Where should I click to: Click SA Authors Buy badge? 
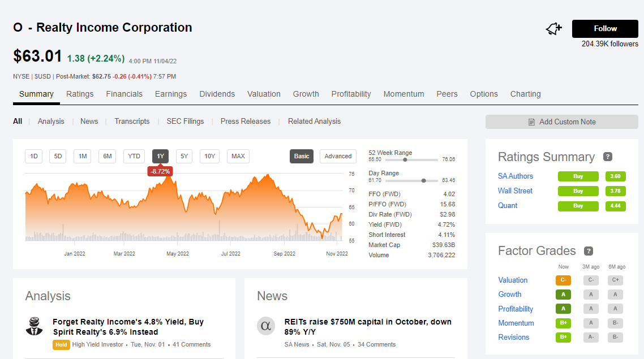[x=578, y=176]
